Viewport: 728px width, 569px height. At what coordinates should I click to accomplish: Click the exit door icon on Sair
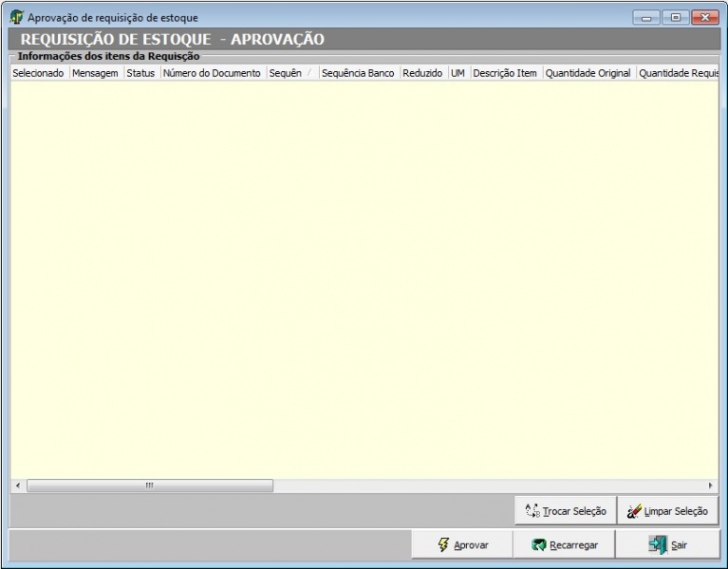[658, 545]
